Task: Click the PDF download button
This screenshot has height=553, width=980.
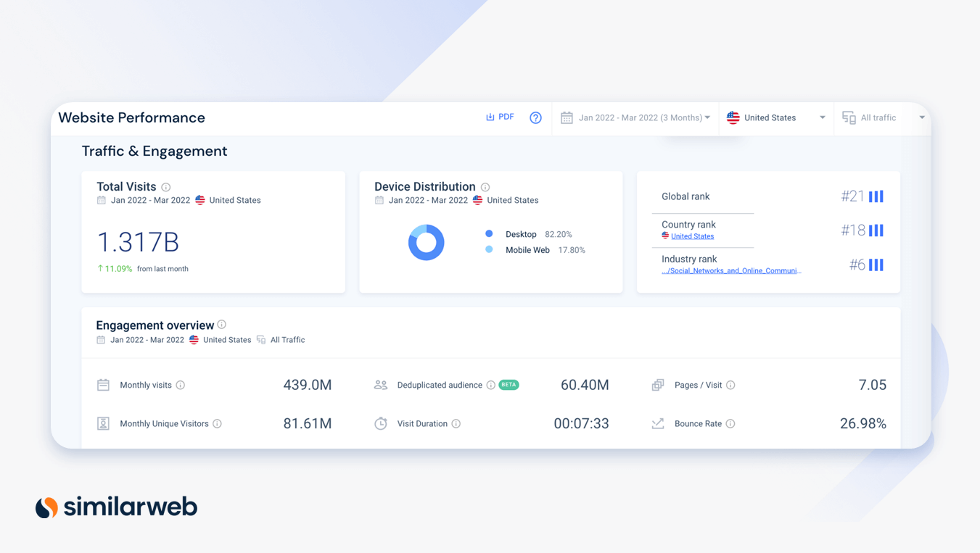Action: tap(500, 117)
